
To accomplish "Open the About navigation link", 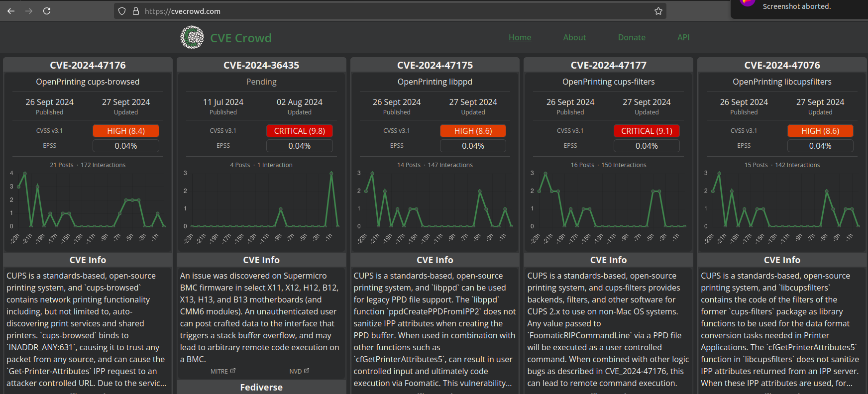I will (x=574, y=37).
